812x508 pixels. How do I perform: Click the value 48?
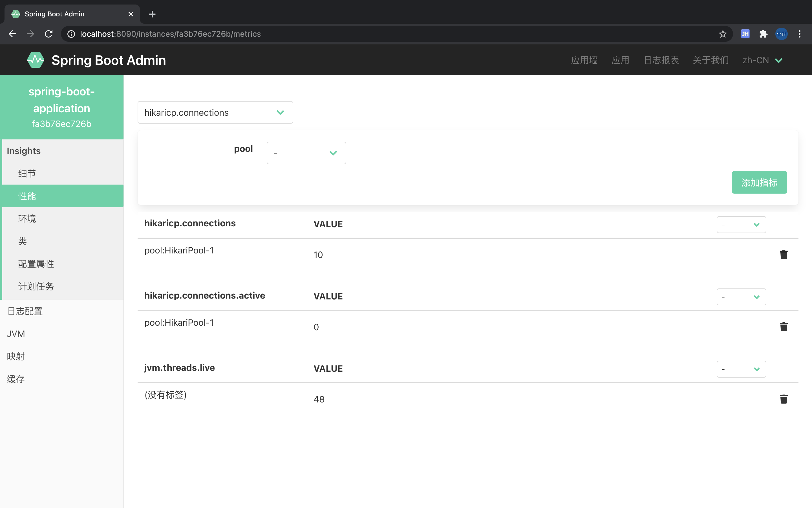[319, 399]
